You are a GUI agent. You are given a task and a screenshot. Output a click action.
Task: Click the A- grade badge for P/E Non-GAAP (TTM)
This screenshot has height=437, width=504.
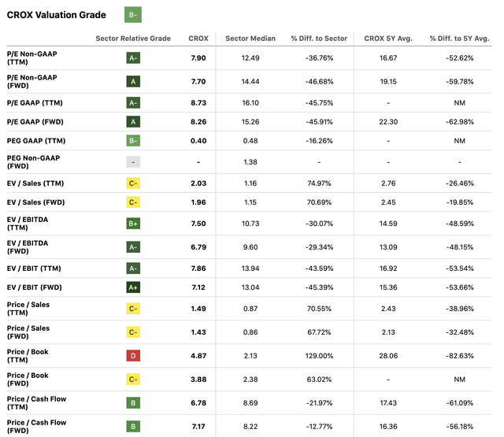pos(133,58)
